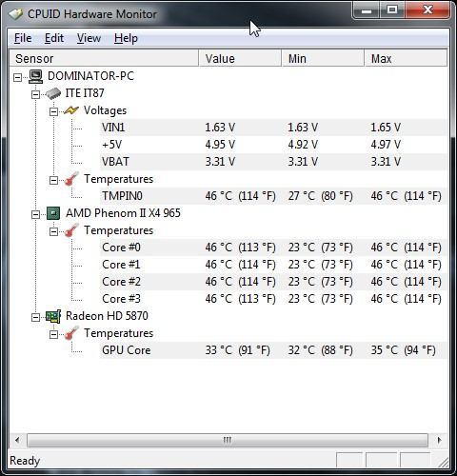This screenshot has height=476, width=457.
Task: Click the Radeon HD 5870 graphics card icon
Action: point(53,316)
